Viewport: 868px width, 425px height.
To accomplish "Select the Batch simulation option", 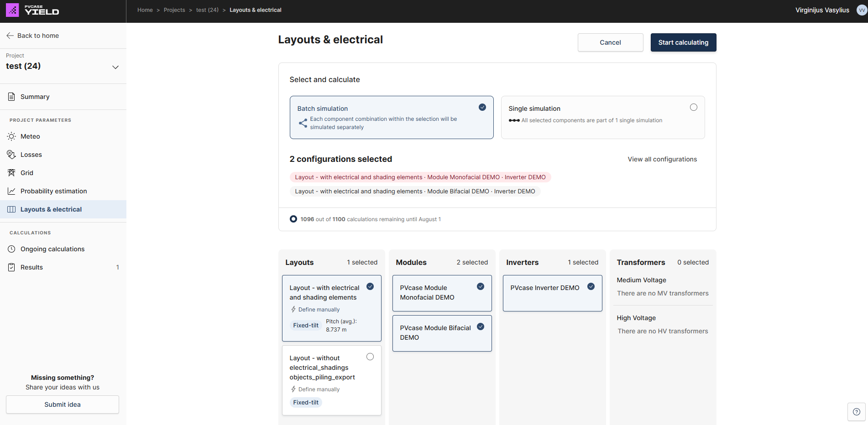I will pos(392,117).
